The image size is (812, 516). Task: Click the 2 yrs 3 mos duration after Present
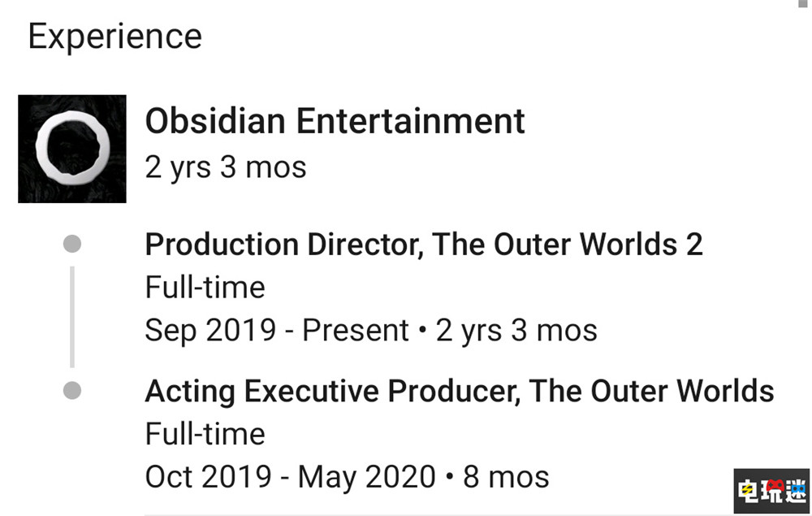click(516, 330)
